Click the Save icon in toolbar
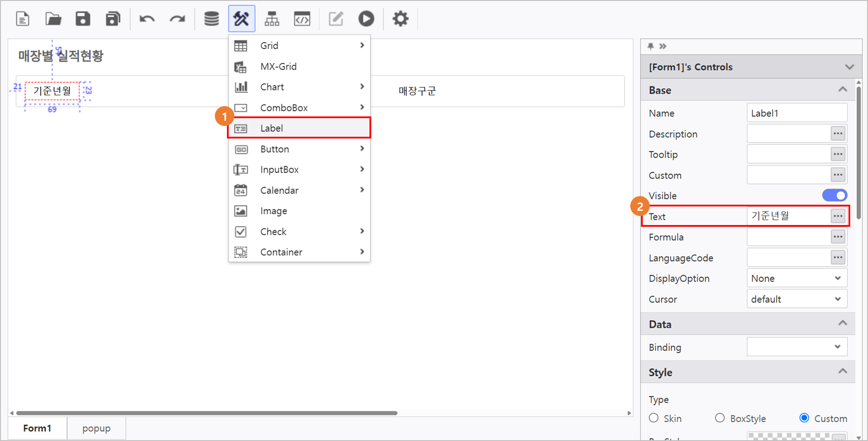Image resolution: width=868 pixels, height=441 pixels. [83, 19]
